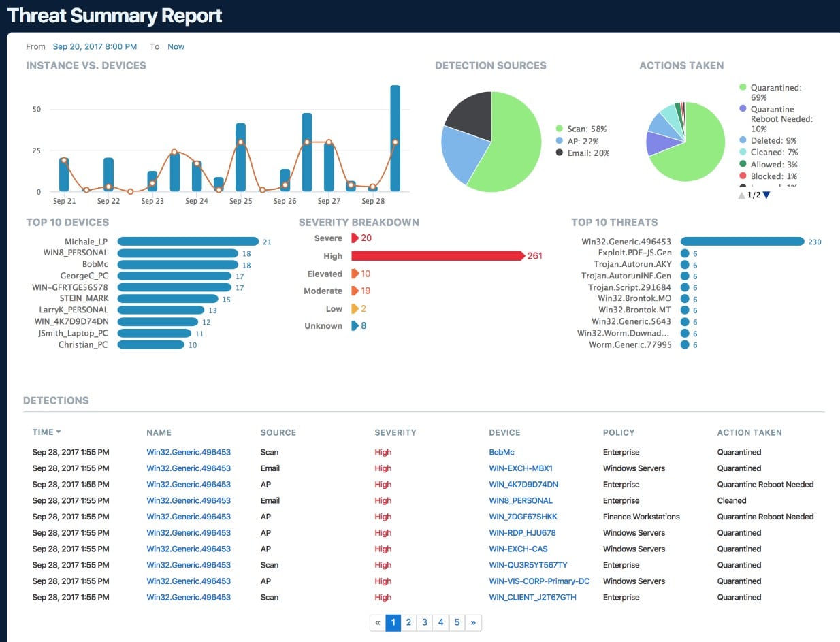
Task: Click the Sep 25 tall chart bar
Action: tap(240, 157)
